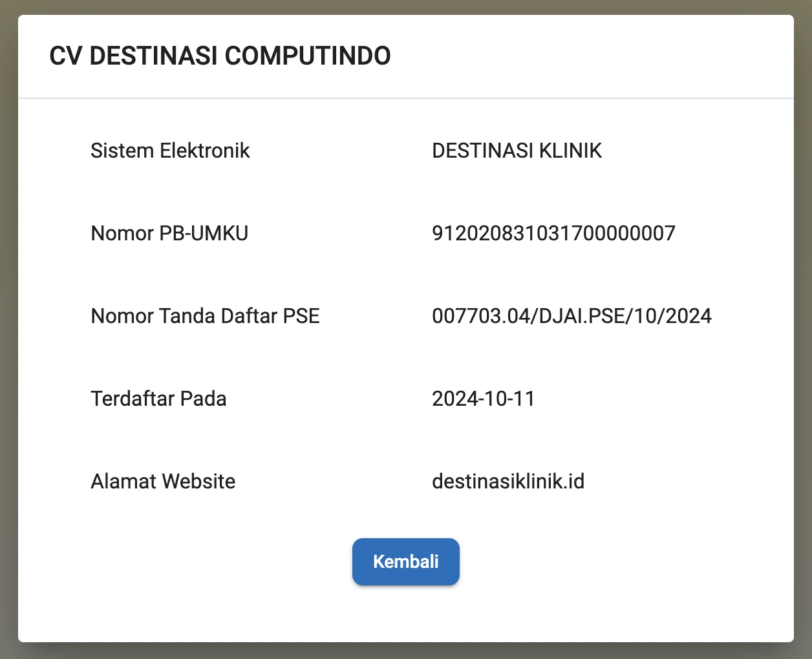Click the Nomor Tanda Daftar PSE label
This screenshot has width=812, height=659.
[205, 316]
